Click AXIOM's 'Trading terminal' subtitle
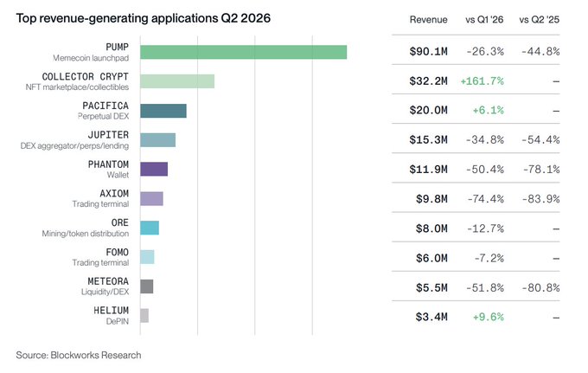Viewport: 588px width, 373px height. (100, 204)
